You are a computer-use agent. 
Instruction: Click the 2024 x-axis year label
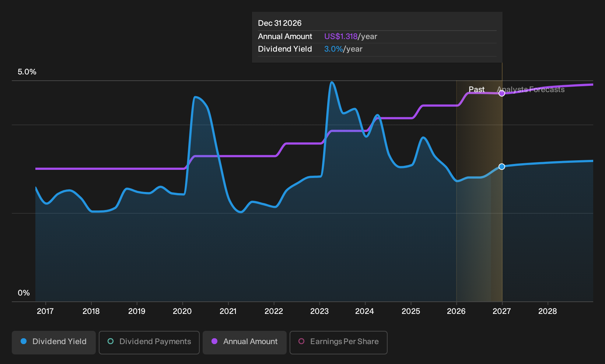coord(365,311)
